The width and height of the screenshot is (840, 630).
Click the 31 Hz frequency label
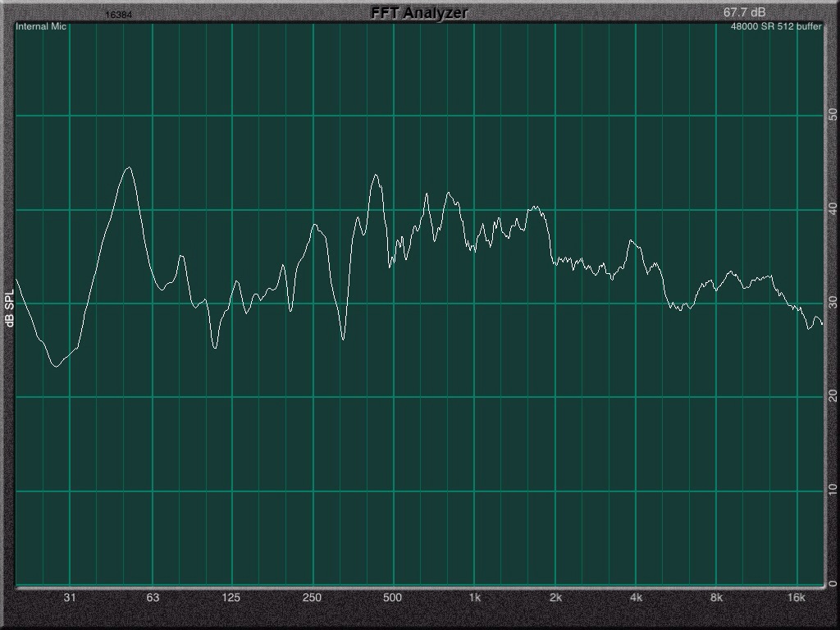tap(70, 597)
